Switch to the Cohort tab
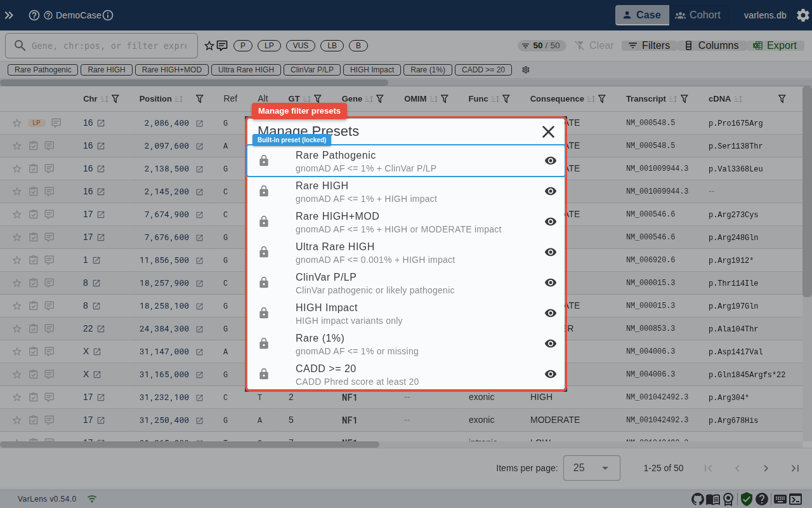This screenshot has height=508, width=812. pyautogui.click(x=698, y=15)
